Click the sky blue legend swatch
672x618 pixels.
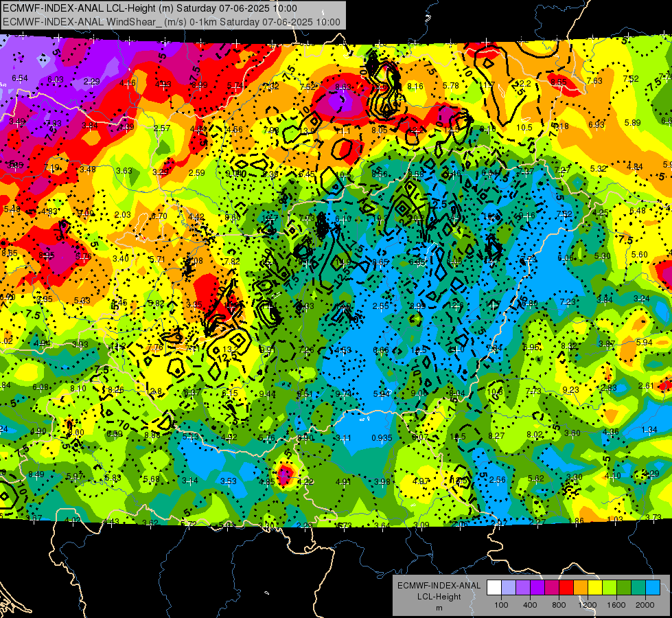click(653, 588)
